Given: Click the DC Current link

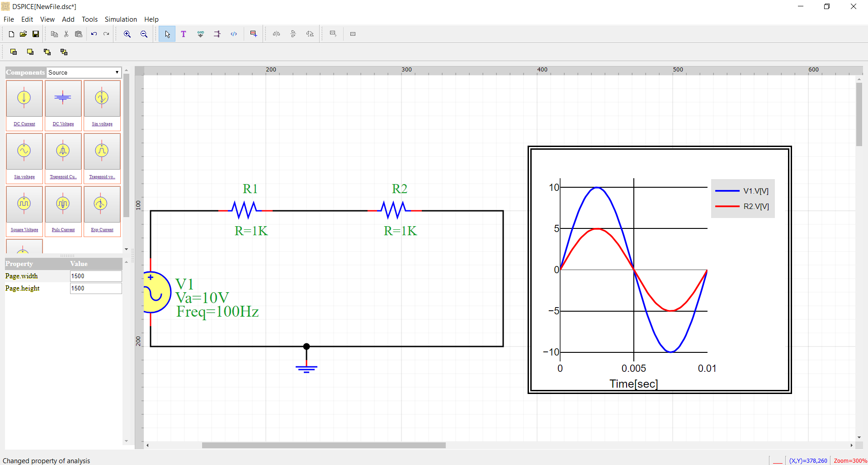Looking at the screenshot, I should click(24, 124).
